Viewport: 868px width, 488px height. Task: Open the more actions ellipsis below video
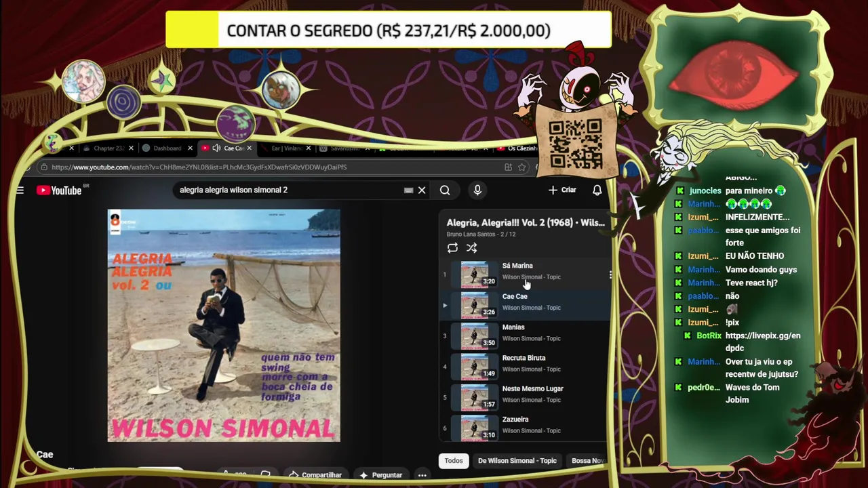tap(422, 475)
